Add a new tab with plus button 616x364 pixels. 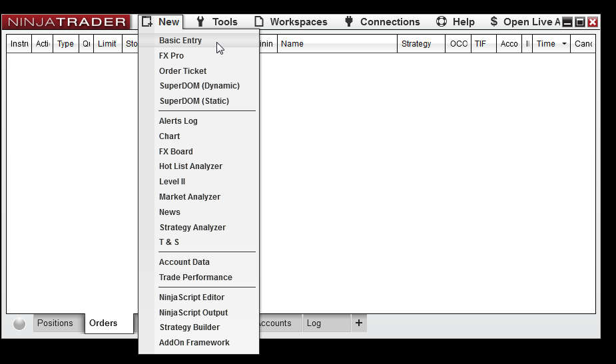(359, 323)
